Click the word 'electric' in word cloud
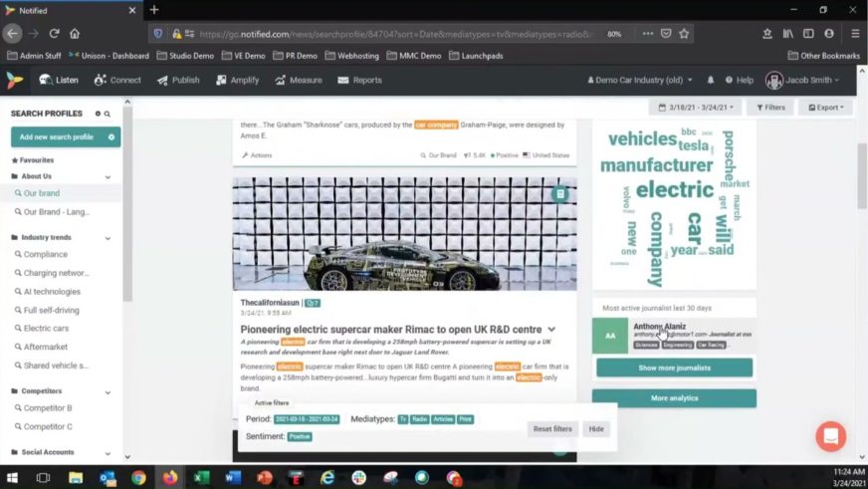 coord(675,190)
